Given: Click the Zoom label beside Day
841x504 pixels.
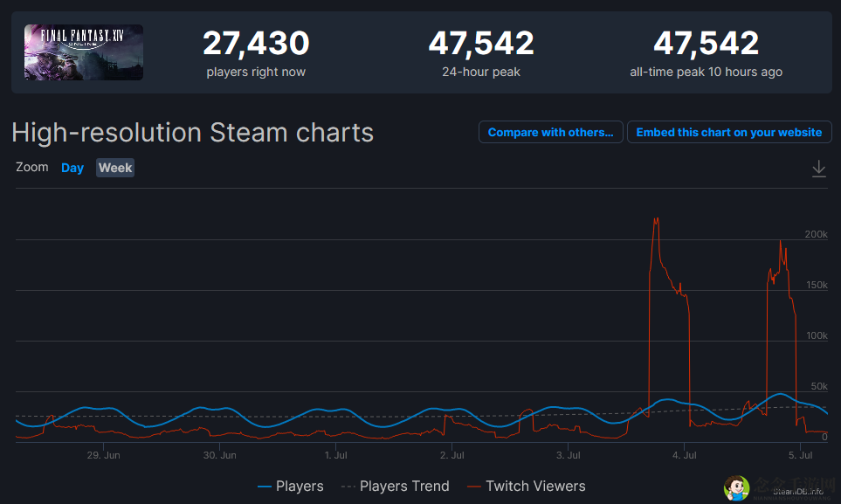Looking at the screenshot, I should [32, 167].
